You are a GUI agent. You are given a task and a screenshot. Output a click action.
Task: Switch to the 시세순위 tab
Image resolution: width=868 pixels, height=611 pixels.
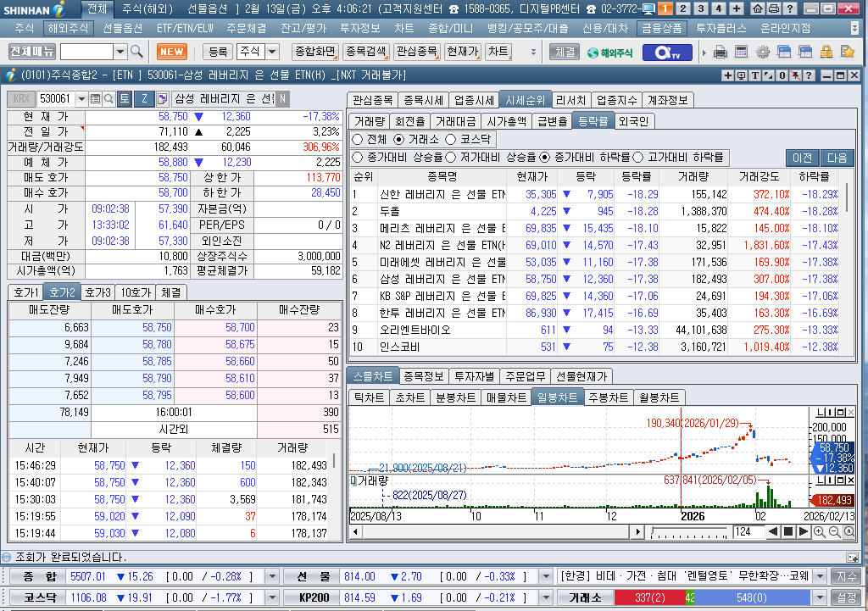click(525, 100)
